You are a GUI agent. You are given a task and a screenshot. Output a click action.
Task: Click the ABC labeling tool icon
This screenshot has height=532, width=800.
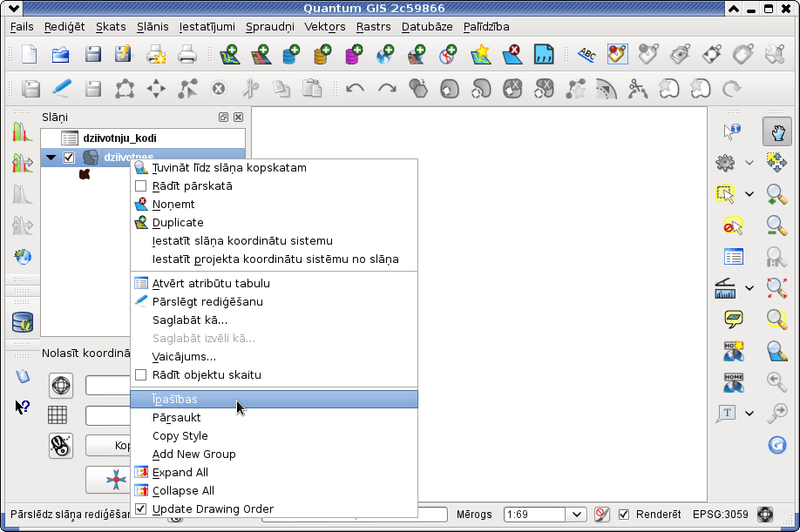(x=586, y=54)
